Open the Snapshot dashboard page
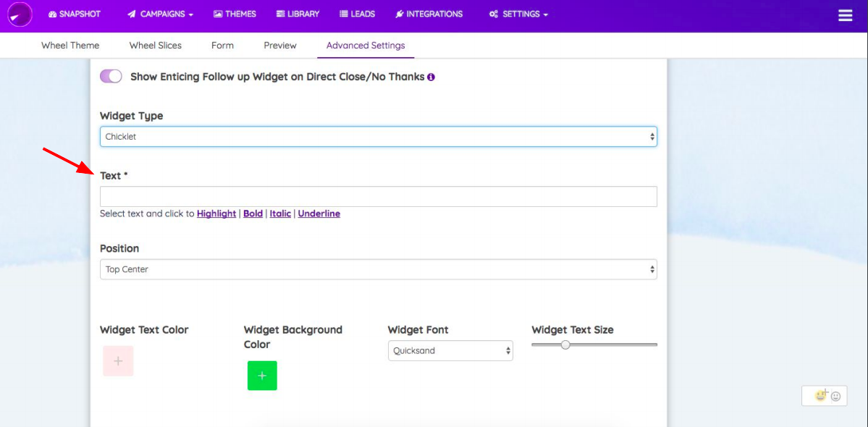Screen dimensions: 868x427 (75, 14)
